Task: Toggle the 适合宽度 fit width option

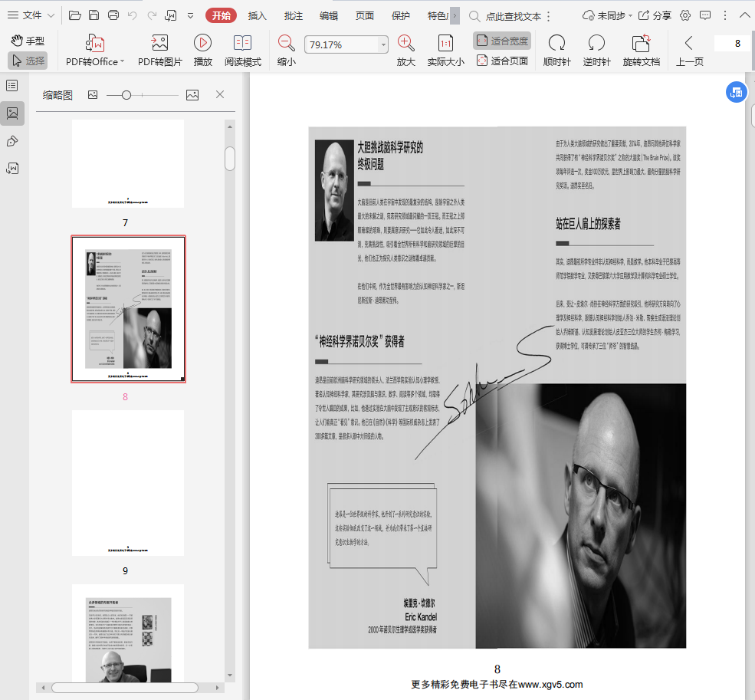Action: coord(502,41)
